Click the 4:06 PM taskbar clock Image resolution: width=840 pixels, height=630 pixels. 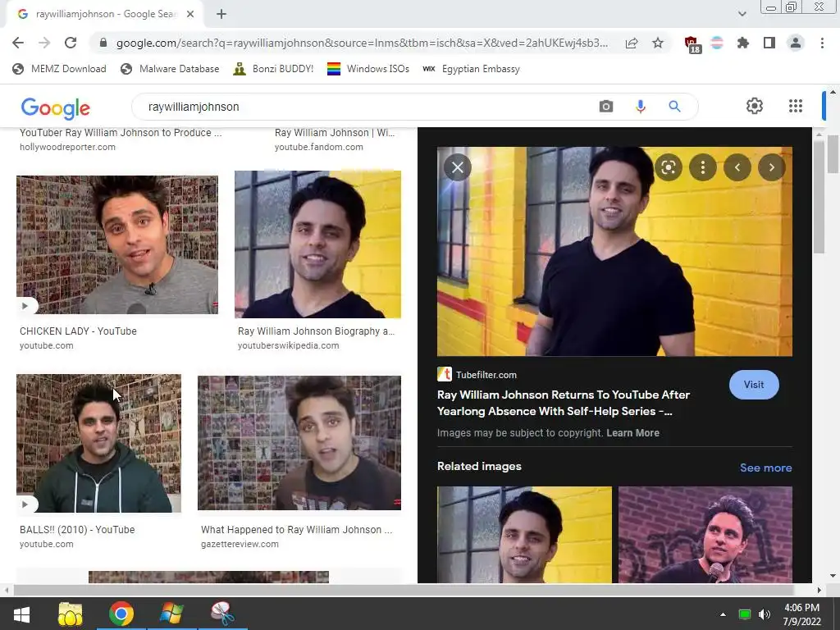[x=801, y=614]
